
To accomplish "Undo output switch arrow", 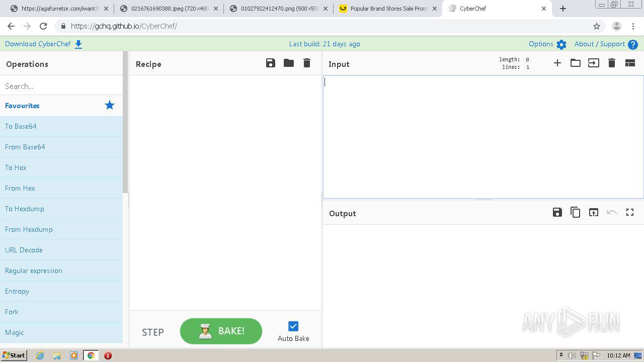I will [612, 212].
